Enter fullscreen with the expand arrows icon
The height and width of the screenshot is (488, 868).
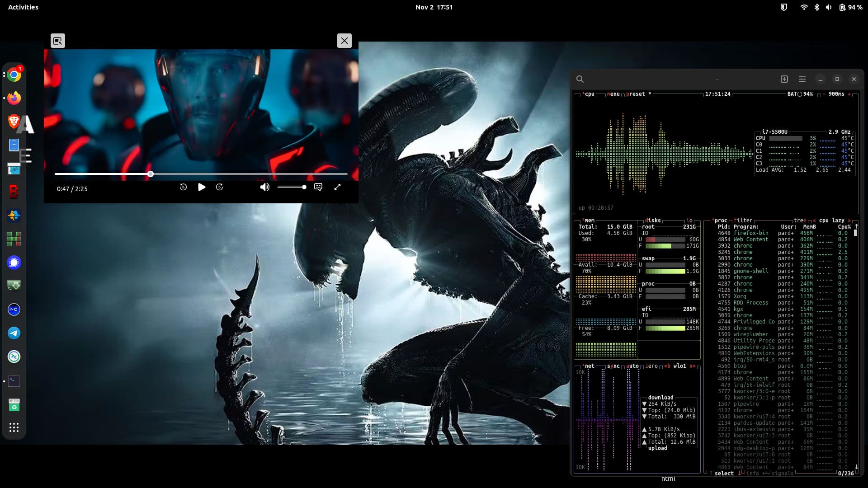337,187
